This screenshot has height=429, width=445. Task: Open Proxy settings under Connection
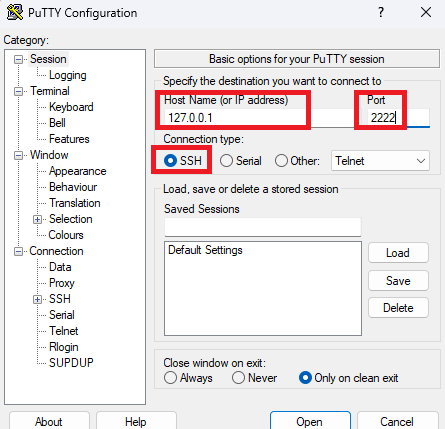[62, 283]
